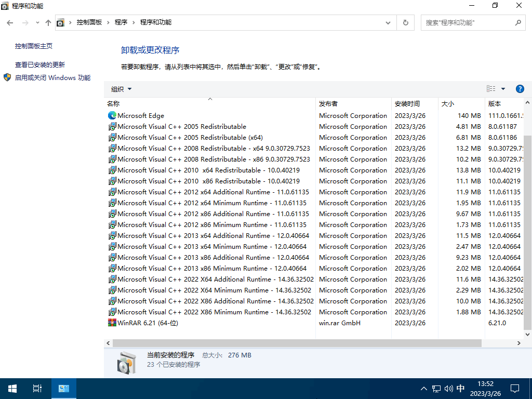
Task: Open 查看已安装的更新 link
Action: [x=40, y=64]
